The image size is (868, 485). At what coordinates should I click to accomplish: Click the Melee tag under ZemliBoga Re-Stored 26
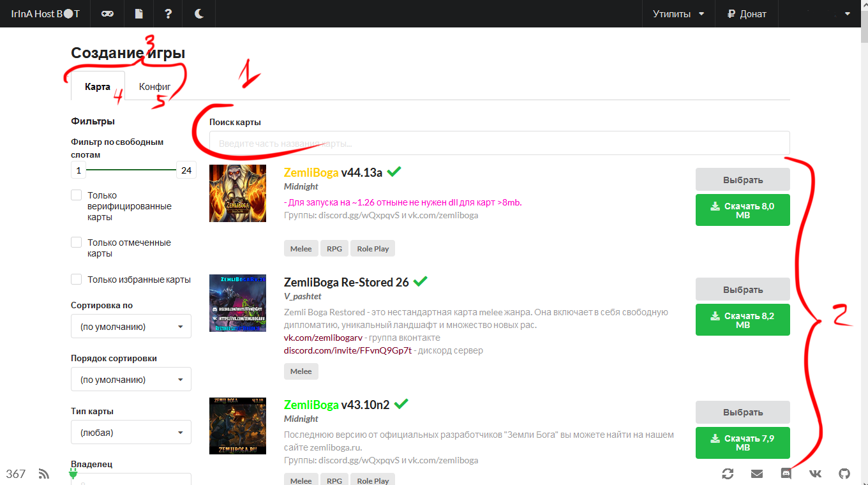pyautogui.click(x=301, y=371)
